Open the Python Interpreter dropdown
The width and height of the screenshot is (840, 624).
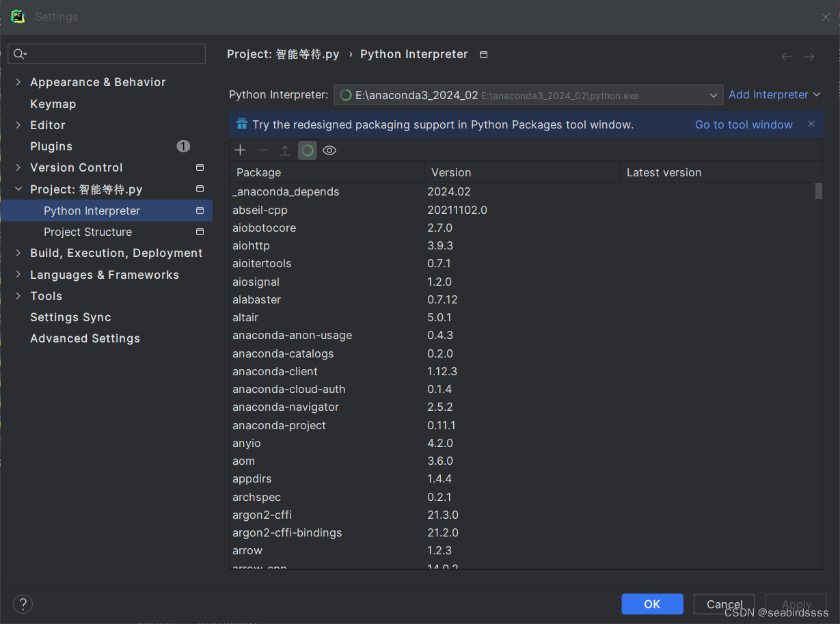(528, 95)
